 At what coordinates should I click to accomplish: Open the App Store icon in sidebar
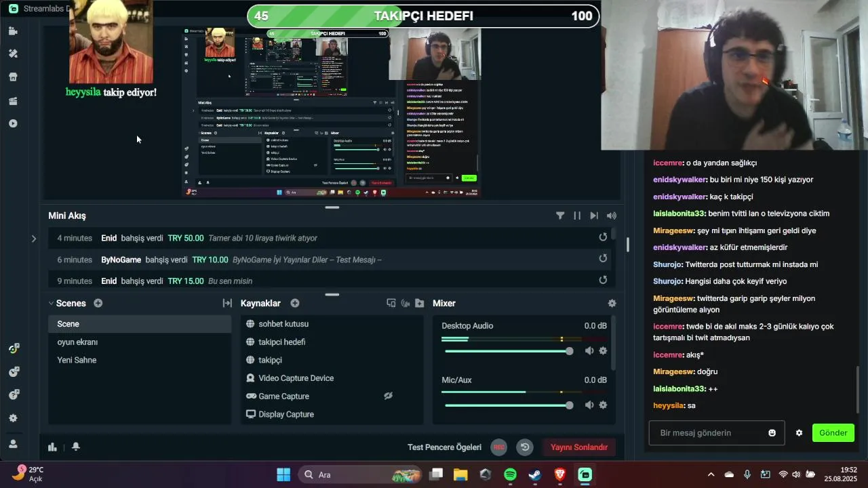click(13, 77)
